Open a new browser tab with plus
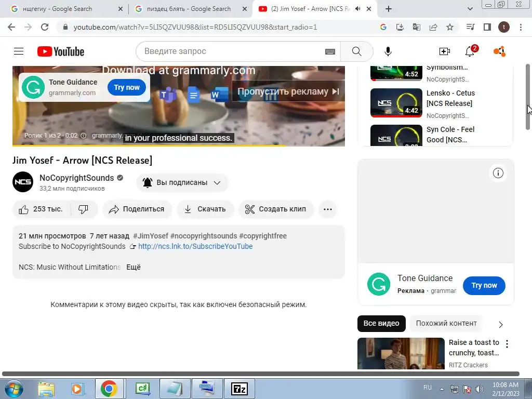 point(389,9)
